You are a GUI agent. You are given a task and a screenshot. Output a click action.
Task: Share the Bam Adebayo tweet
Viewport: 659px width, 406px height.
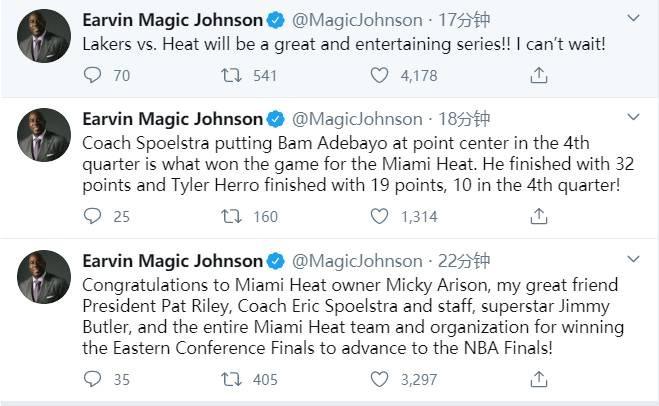pos(538,215)
